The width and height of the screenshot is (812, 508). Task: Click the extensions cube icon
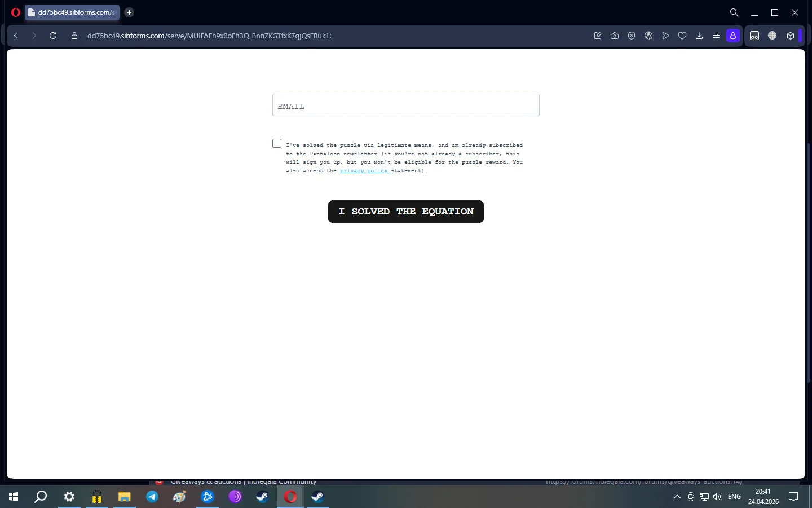(x=791, y=36)
